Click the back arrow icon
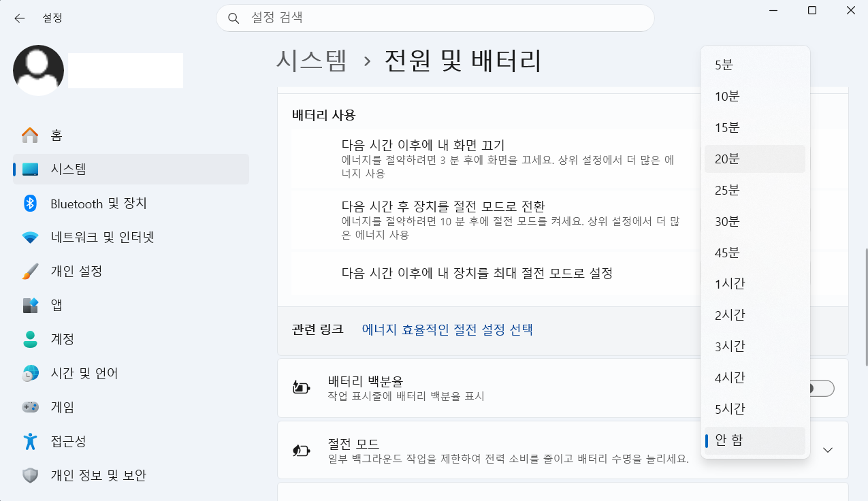Viewport: 868px width, 501px height. [19, 18]
